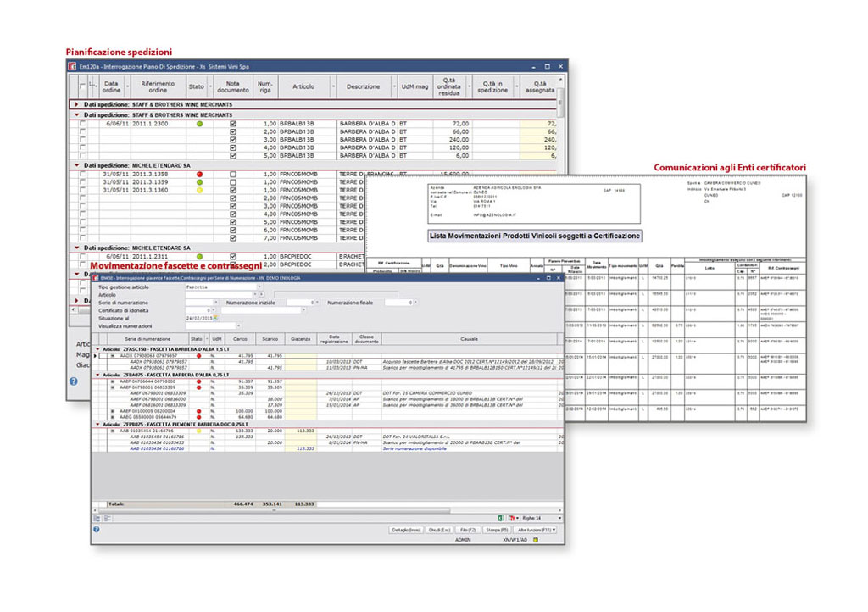Click the Chiudi (Esc) button
Viewport: 868px width, 612px height.
tap(440, 530)
